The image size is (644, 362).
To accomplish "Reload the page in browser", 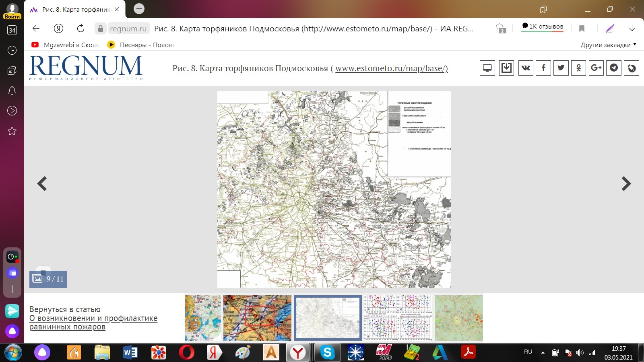I will tap(80, 28).
